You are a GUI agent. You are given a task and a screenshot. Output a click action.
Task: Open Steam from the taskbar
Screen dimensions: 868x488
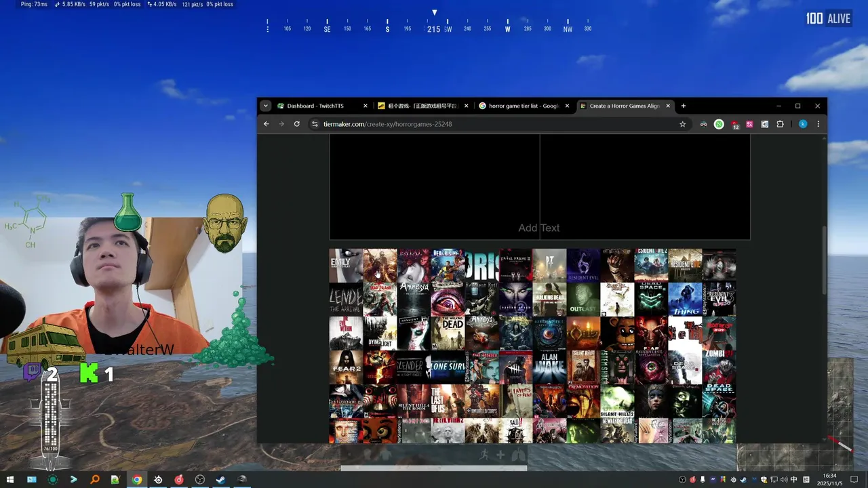pos(221,479)
